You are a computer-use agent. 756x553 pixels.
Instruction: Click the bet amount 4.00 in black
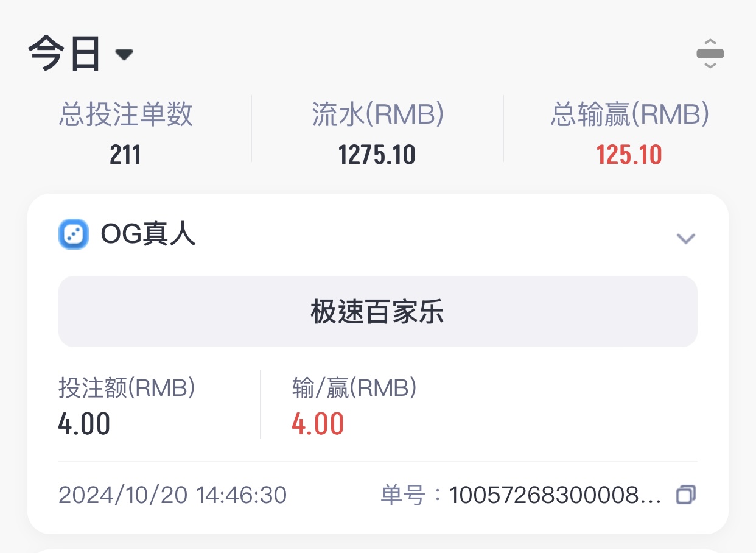point(84,424)
